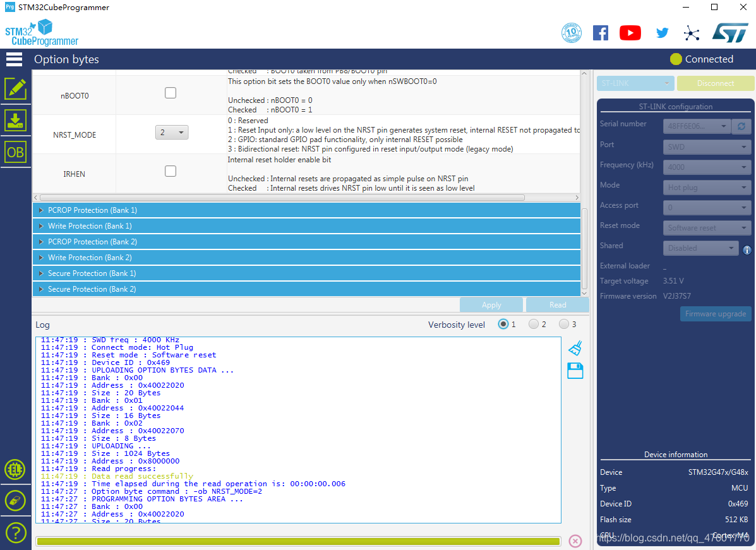Open the Port SWD dropdown
Viewport: 756px width, 550px height.
(707, 147)
